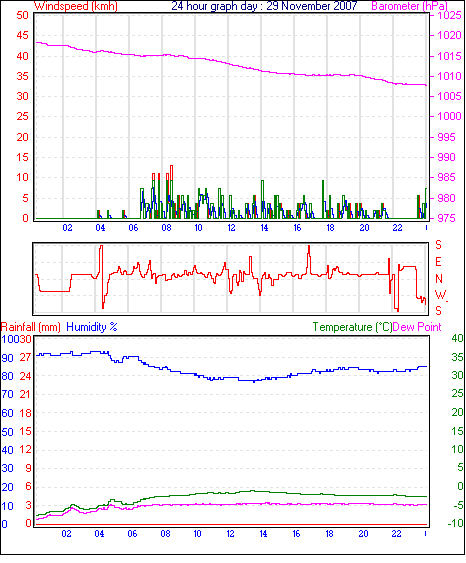Click the 22 hour tick on the top graph
Image resolution: width=466 pixels, height=563 pixels.
pyautogui.click(x=397, y=228)
